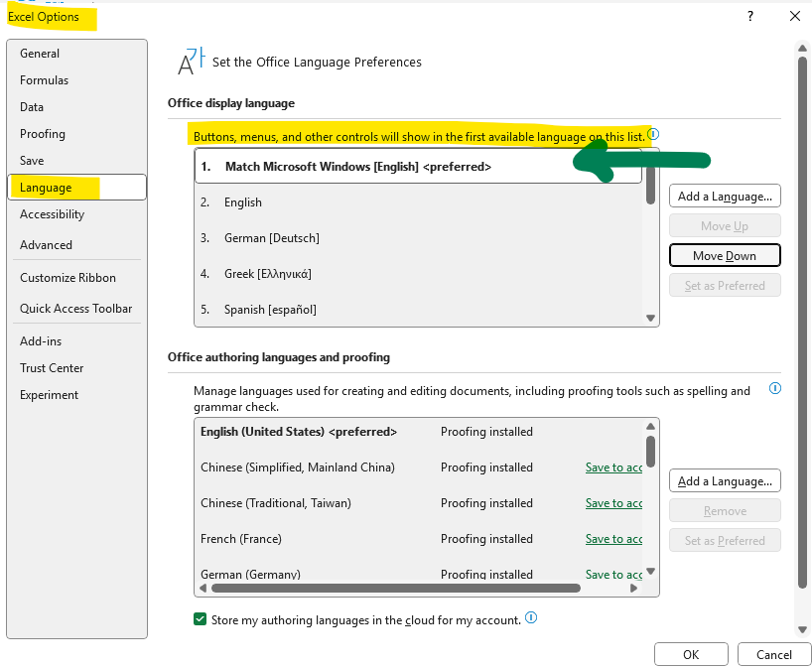
Task: Uncheck Store my authoring languages in the cloud
Action: pyautogui.click(x=200, y=617)
